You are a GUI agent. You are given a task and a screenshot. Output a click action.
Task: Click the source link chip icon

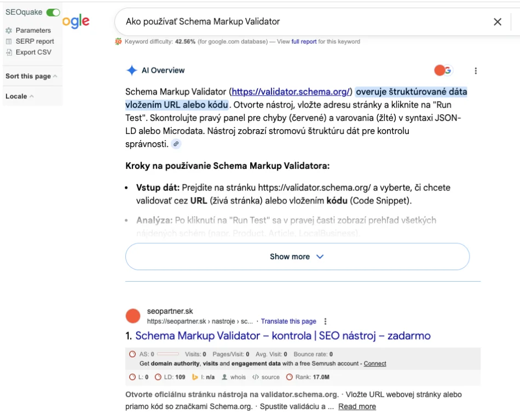[176, 144]
